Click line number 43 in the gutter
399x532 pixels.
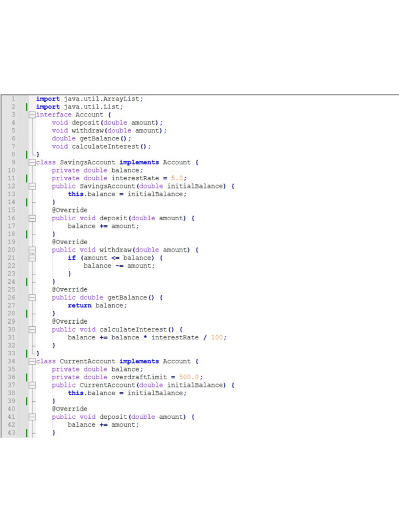[11, 433]
